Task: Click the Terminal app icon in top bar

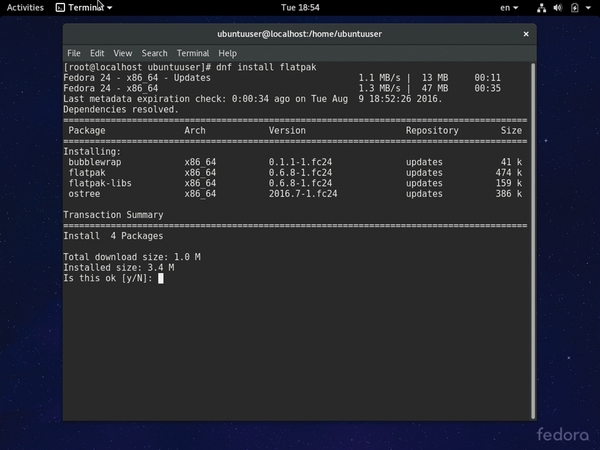Action: (61, 7)
